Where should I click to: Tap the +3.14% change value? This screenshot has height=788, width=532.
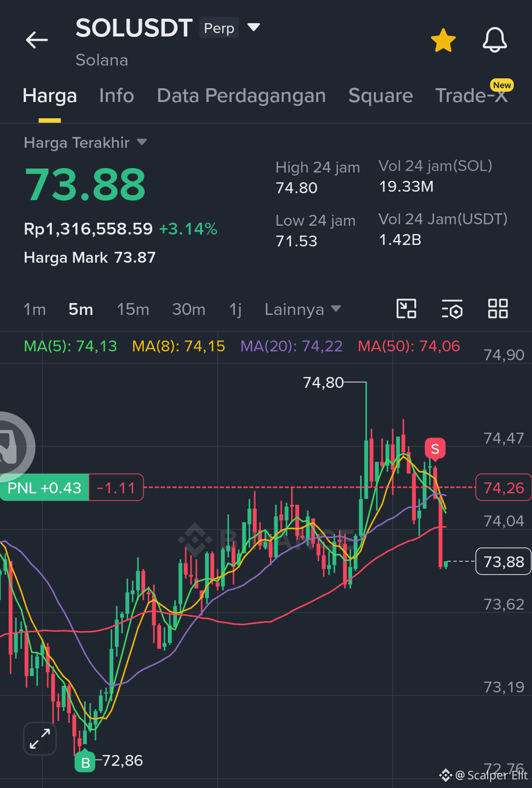(188, 229)
